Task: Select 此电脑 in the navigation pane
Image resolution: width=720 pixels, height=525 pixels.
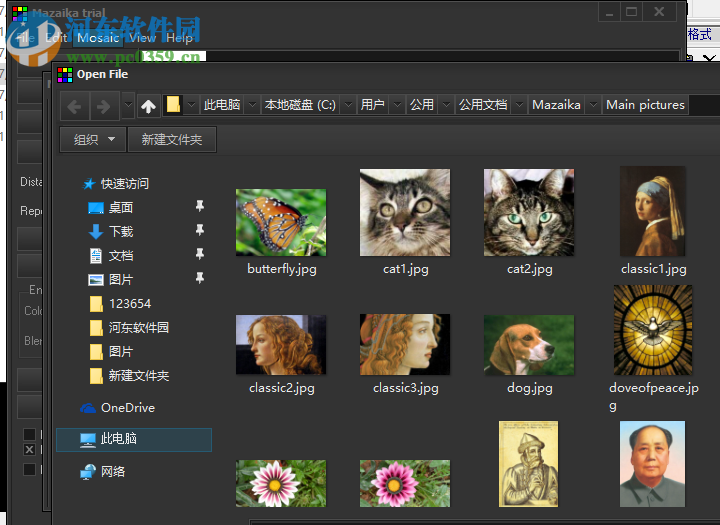Action: [134, 440]
